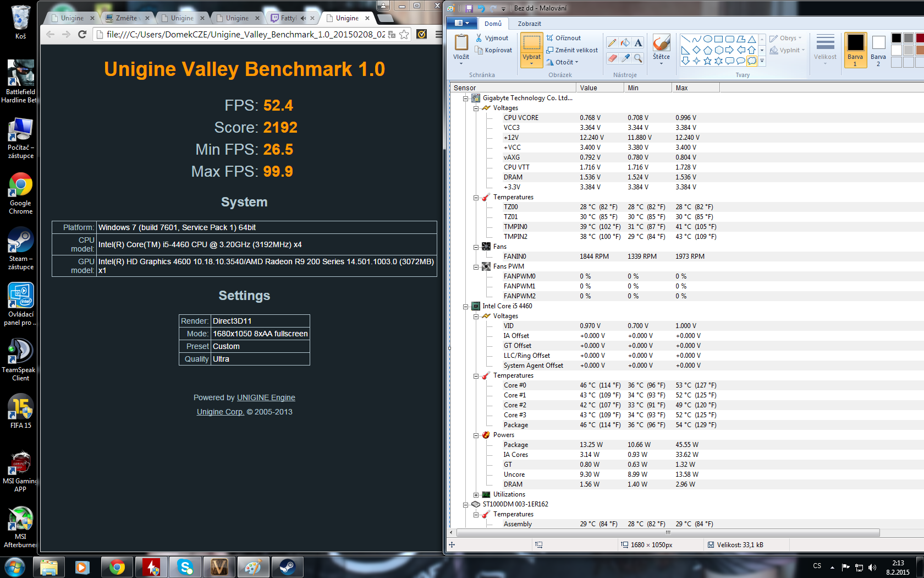The image size is (924, 578).
Task: Toggle the bookmark star in address bar
Action: (404, 34)
